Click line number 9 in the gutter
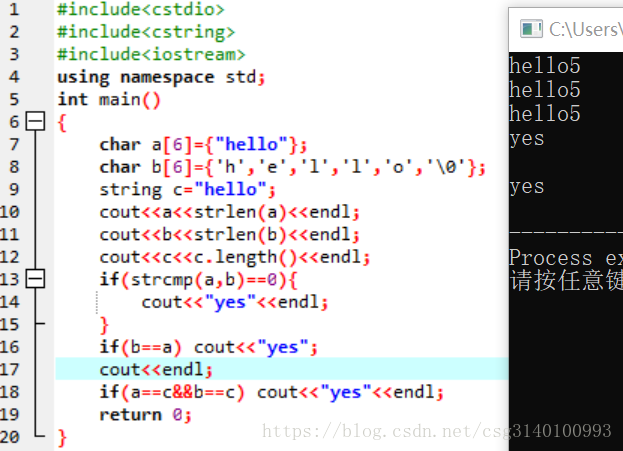The height and width of the screenshot is (451, 623). click(14, 189)
